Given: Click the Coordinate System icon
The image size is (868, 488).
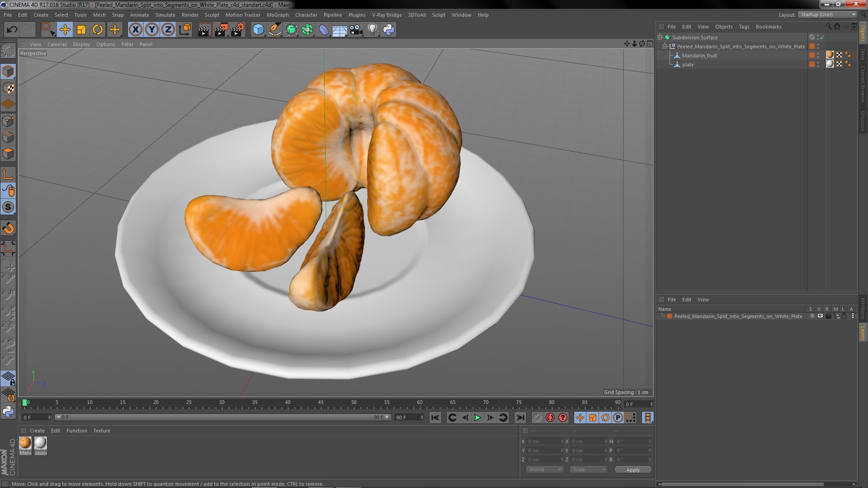Looking at the screenshot, I should [185, 30].
